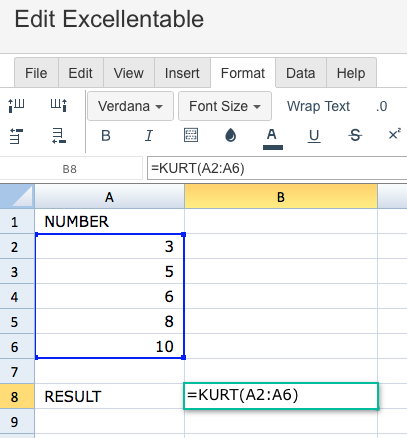The width and height of the screenshot is (407, 438).
Task: Toggle strikethrough formatting
Action: (x=355, y=135)
